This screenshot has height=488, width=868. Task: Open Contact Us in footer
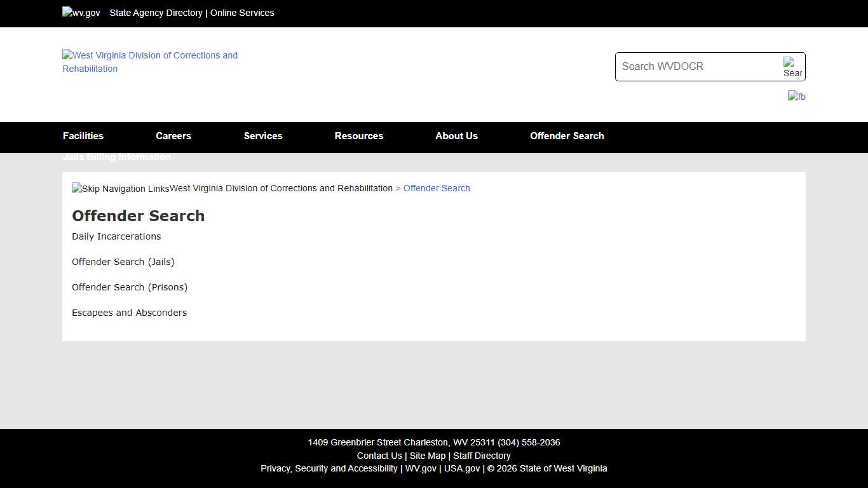[379, 455]
